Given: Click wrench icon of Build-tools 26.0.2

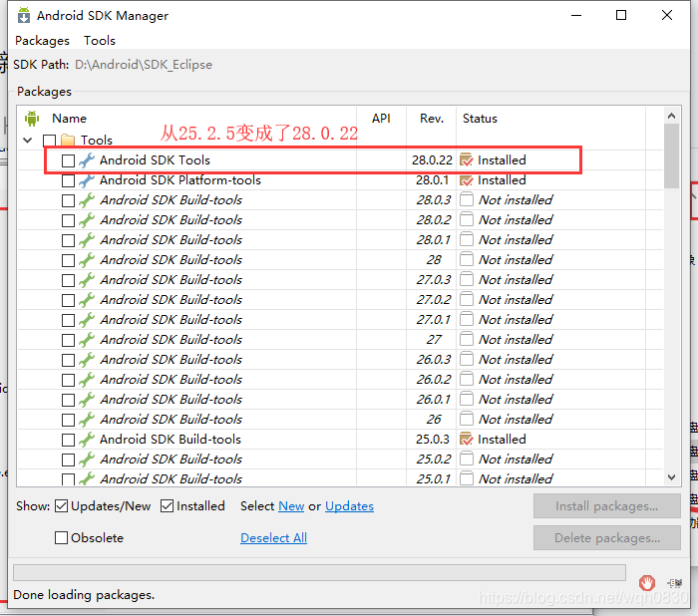Looking at the screenshot, I should coord(87,380).
